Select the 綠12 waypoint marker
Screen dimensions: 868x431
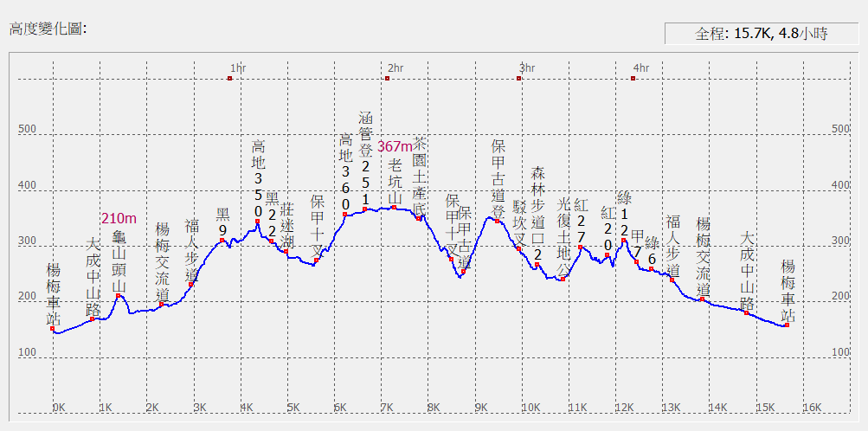(624, 240)
